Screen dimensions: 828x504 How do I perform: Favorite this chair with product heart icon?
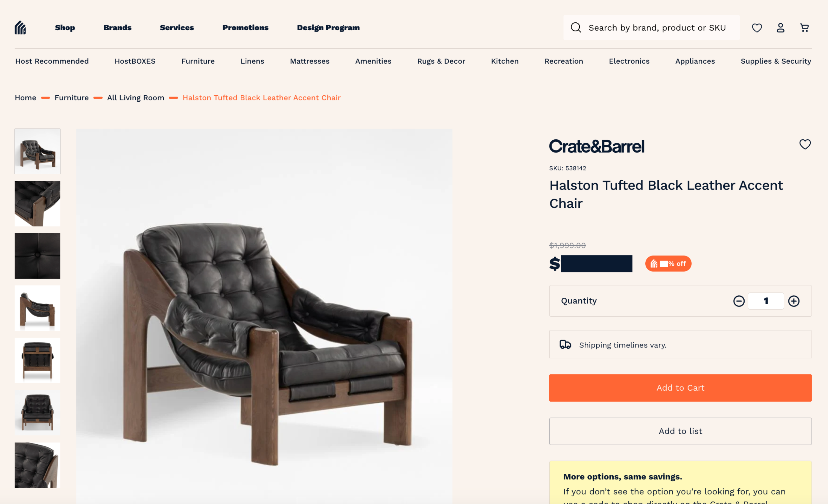805,144
